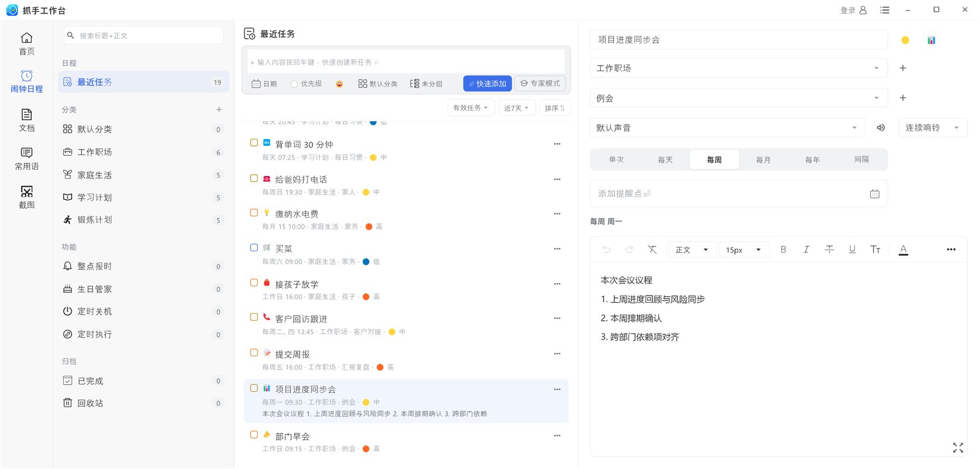
Task: Expand the 有效任务 filter dropdown
Action: 470,108
